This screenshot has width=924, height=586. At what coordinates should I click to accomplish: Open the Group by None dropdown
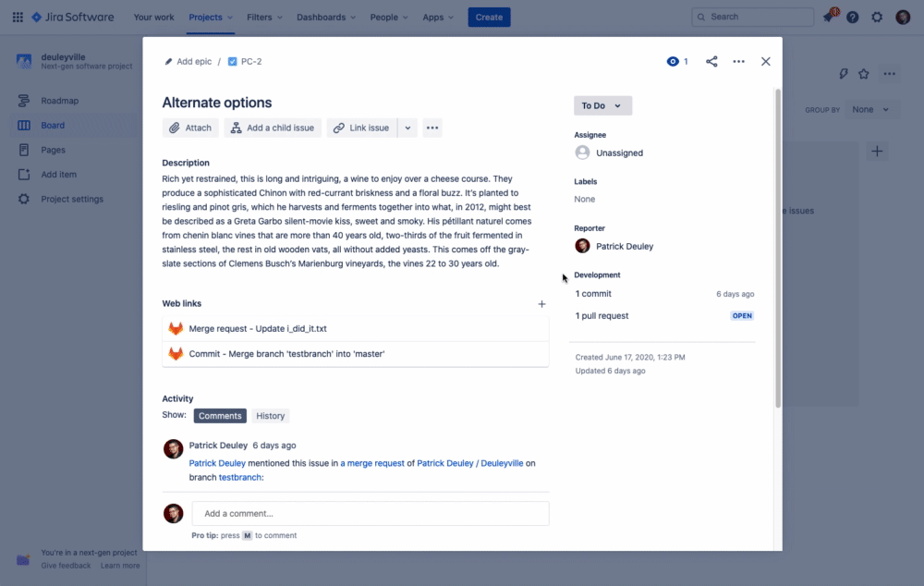[870, 110]
